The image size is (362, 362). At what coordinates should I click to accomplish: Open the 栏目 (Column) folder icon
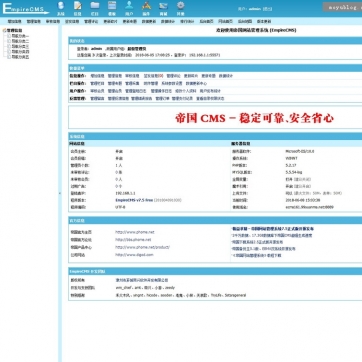click(x=95, y=5)
